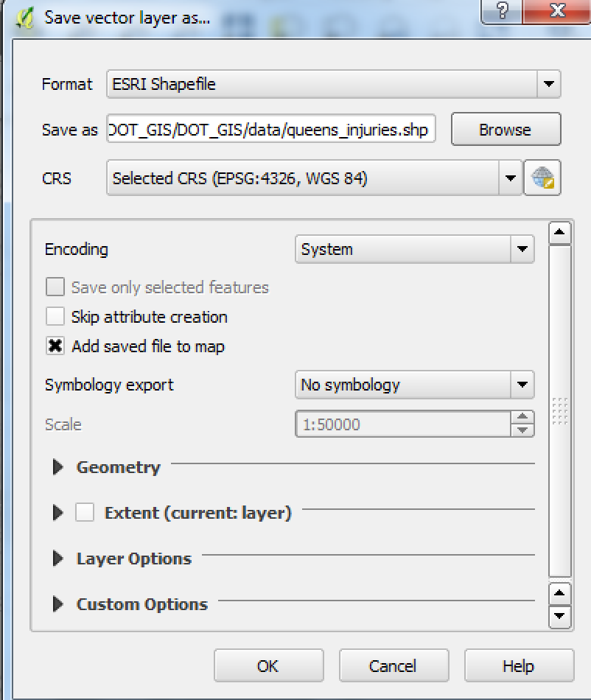Open the CRS selector globe icon
The image size is (591, 700).
pos(545,177)
